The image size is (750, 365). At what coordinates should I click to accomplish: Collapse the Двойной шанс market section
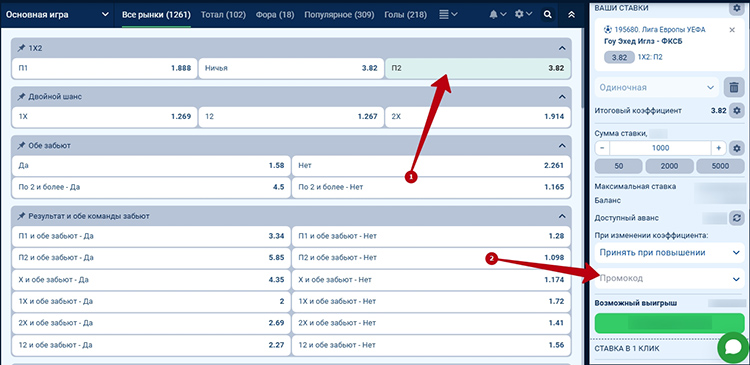point(562,97)
